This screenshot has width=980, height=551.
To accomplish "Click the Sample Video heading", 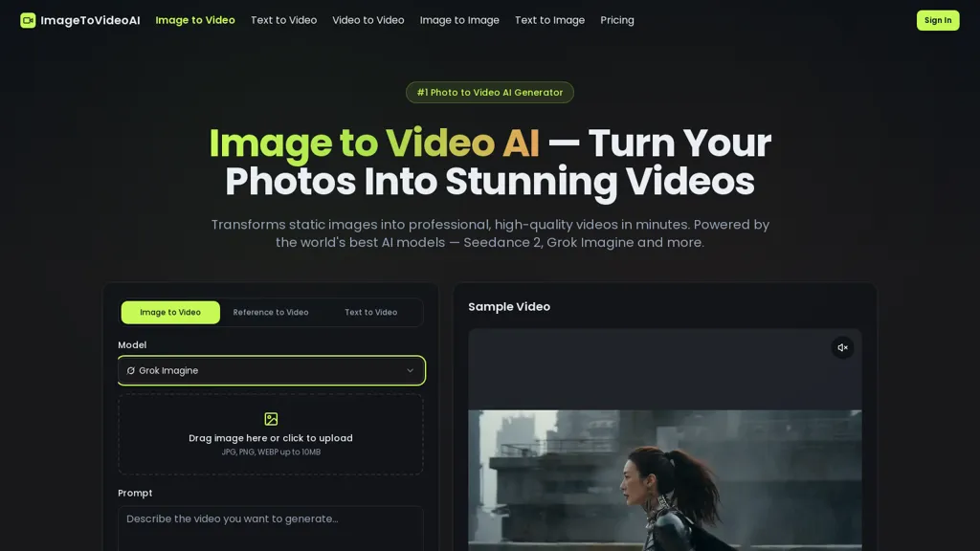I will tap(509, 307).
